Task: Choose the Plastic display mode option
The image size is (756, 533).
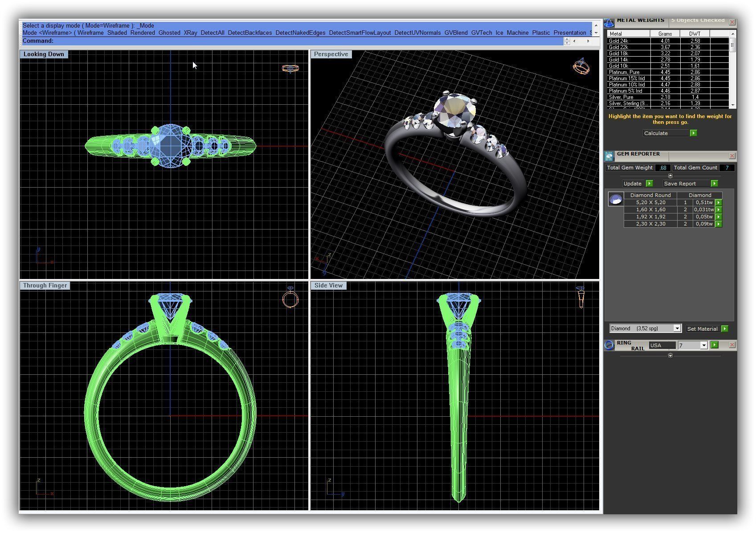Action: 541,33
